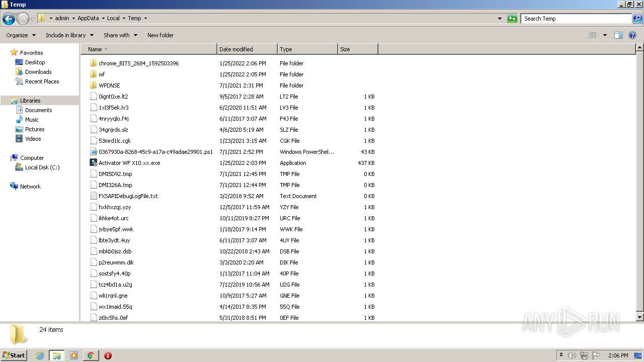Open the view options dropdown arrow

click(605, 35)
